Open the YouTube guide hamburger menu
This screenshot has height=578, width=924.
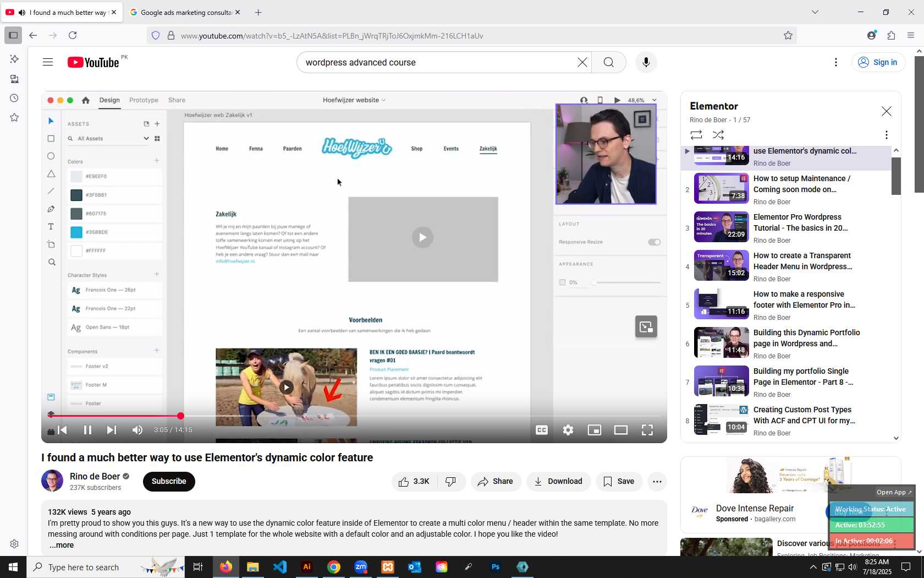[x=48, y=62]
